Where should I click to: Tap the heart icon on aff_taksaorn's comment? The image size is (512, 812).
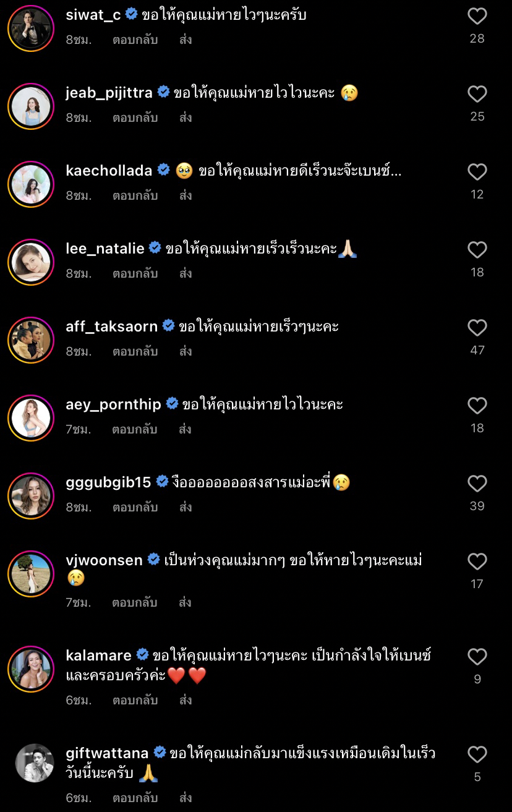pyautogui.click(x=477, y=328)
